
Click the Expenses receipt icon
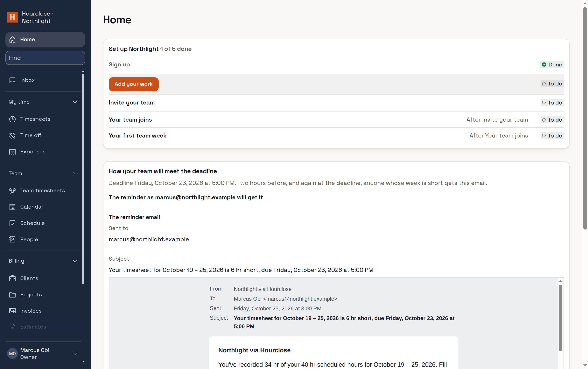click(12, 152)
